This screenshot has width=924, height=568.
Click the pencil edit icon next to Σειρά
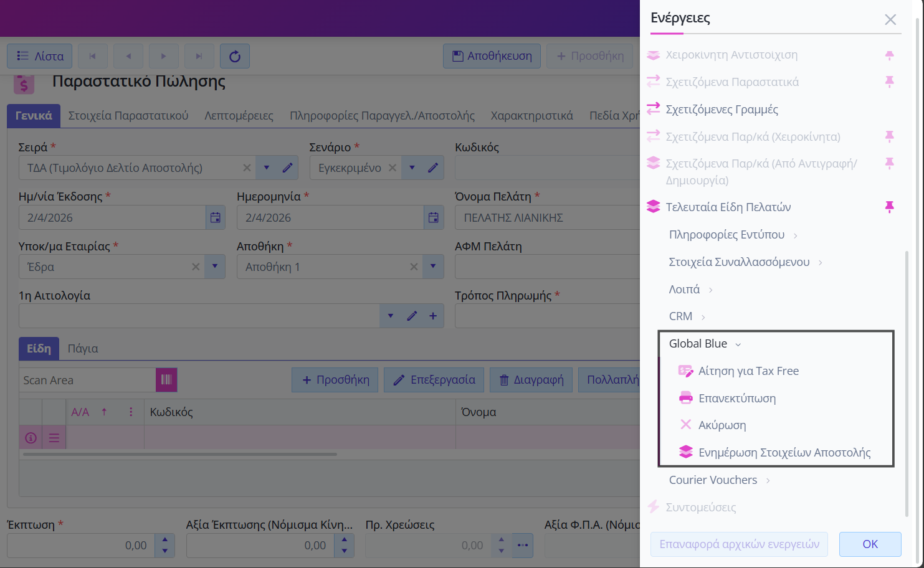(x=287, y=168)
